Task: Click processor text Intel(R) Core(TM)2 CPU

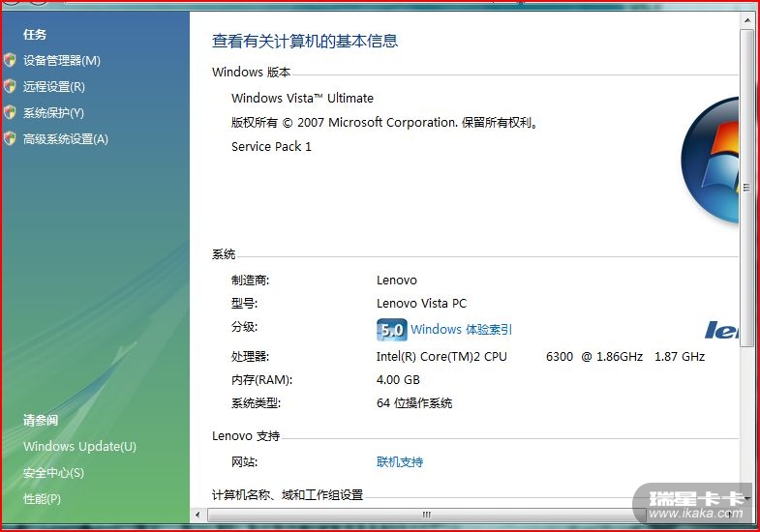Action: tap(441, 357)
